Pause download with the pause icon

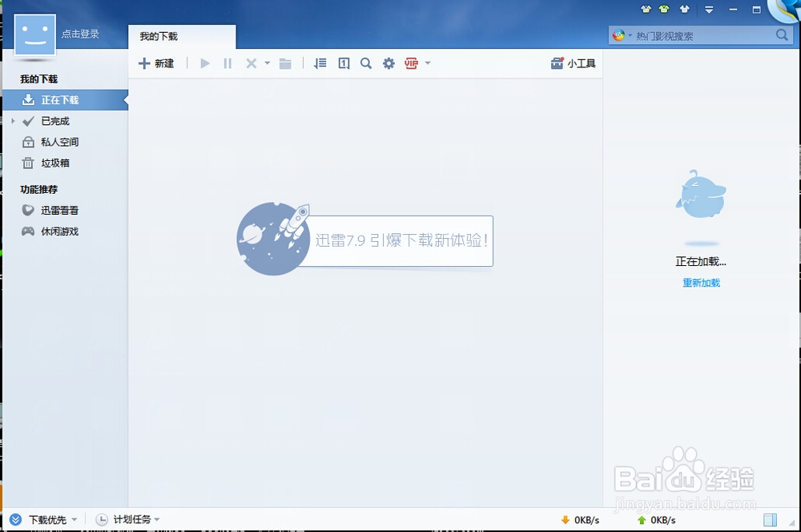click(x=227, y=63)
